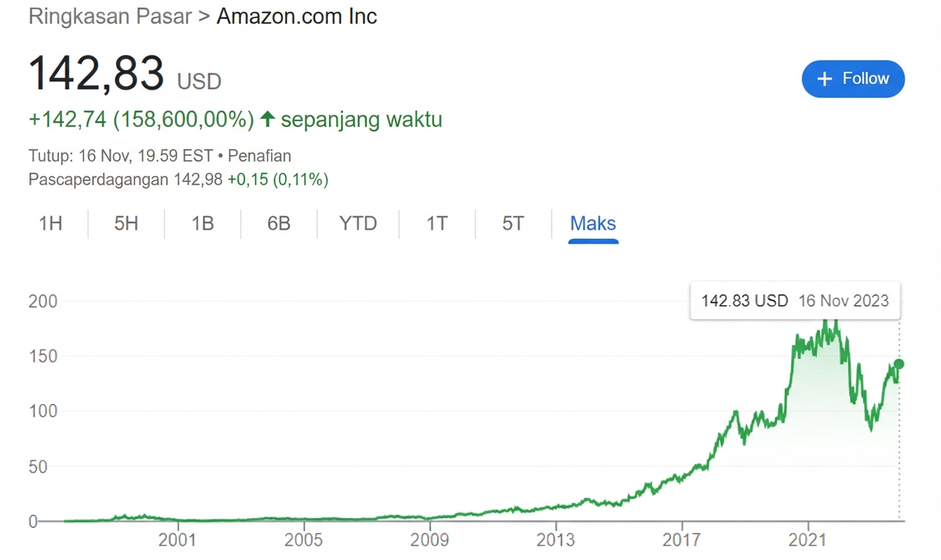Select the 1B time range tab
The image size is (941, 560).
[x=202, y=223]
